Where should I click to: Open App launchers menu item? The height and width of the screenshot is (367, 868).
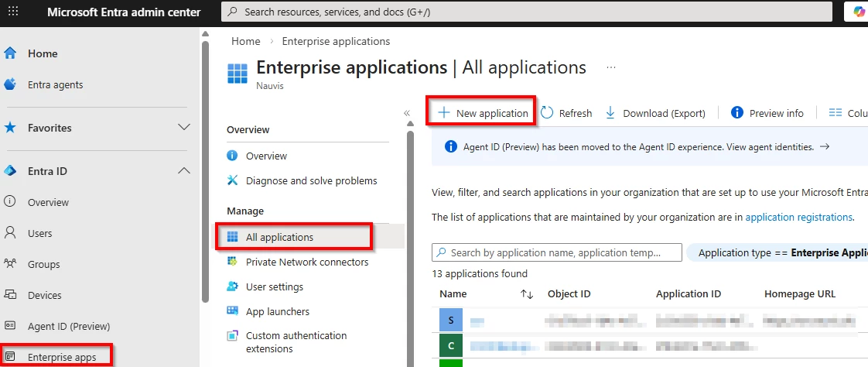click(277, 311)
